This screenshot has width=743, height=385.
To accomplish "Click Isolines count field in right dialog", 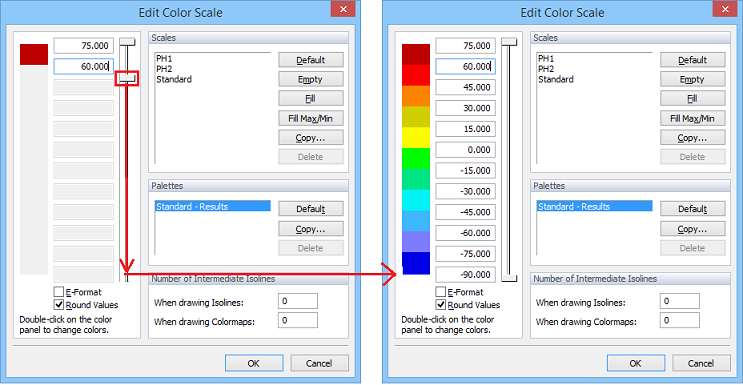I will pyautogui.click(x=680, y=301).
